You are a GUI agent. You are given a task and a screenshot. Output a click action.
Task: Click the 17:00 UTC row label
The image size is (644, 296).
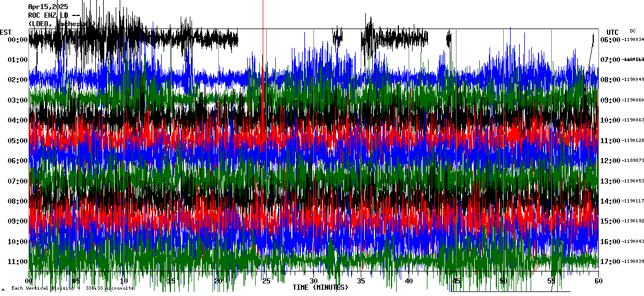pos(610,262)
